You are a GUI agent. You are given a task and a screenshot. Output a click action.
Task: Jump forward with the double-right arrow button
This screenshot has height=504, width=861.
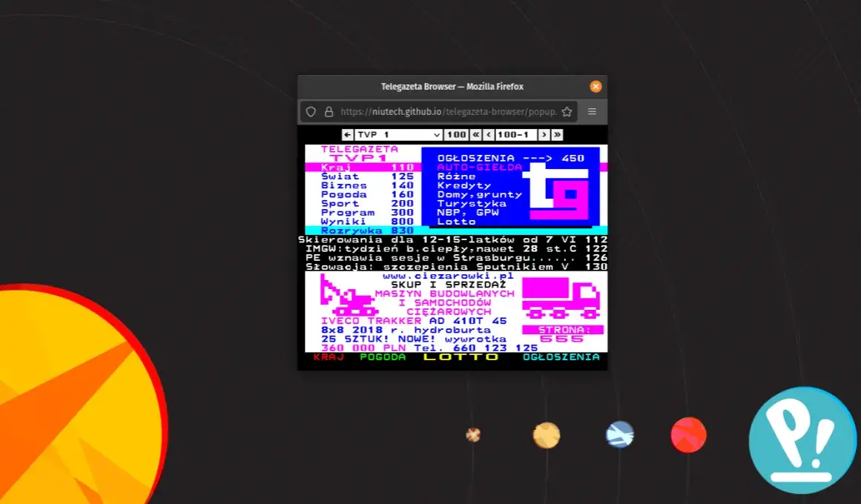557,135
